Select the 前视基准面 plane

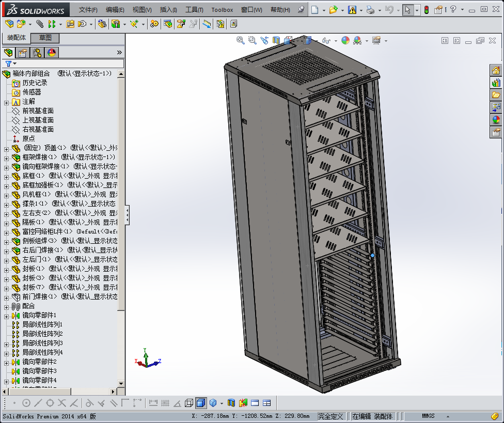click(38, 111)
